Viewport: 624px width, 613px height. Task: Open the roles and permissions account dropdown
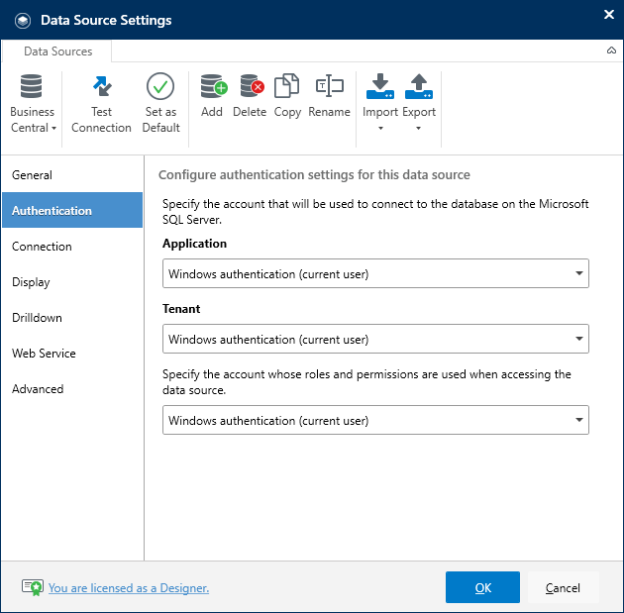pos(375,420)
